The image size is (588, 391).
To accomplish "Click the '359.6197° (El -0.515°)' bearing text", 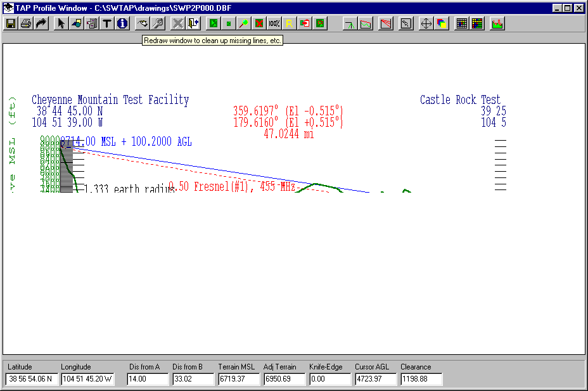I will [x=288, y=111].
